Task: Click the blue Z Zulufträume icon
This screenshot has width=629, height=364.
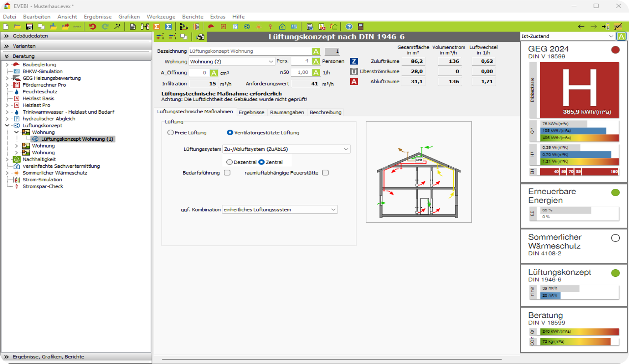Action: pos(354,61)
